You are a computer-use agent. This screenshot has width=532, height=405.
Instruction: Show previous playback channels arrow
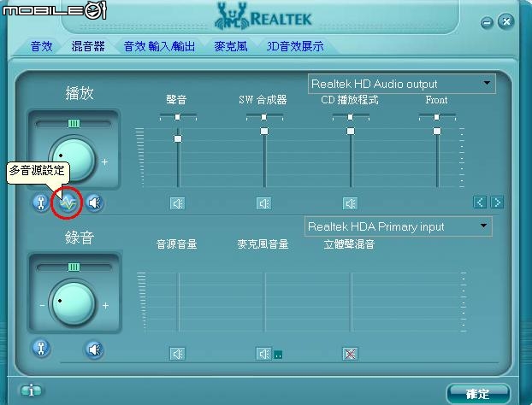(480, 202)
